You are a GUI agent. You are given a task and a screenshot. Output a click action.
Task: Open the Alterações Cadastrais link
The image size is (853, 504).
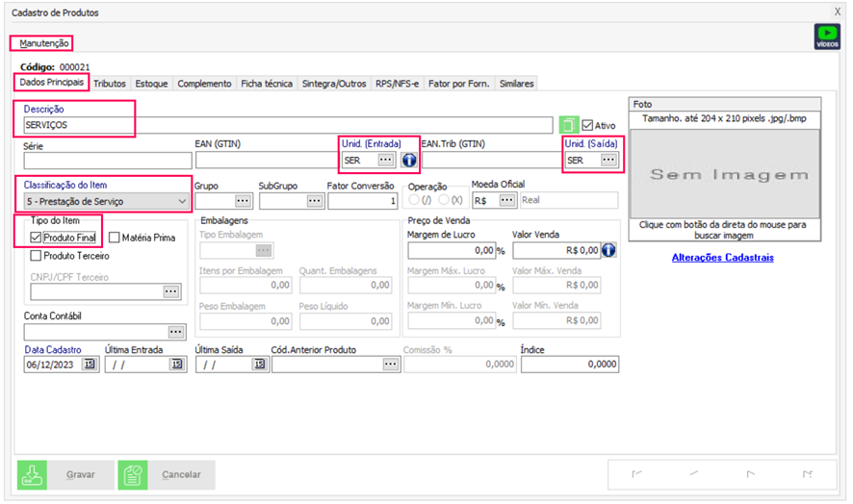coord(724,258)
